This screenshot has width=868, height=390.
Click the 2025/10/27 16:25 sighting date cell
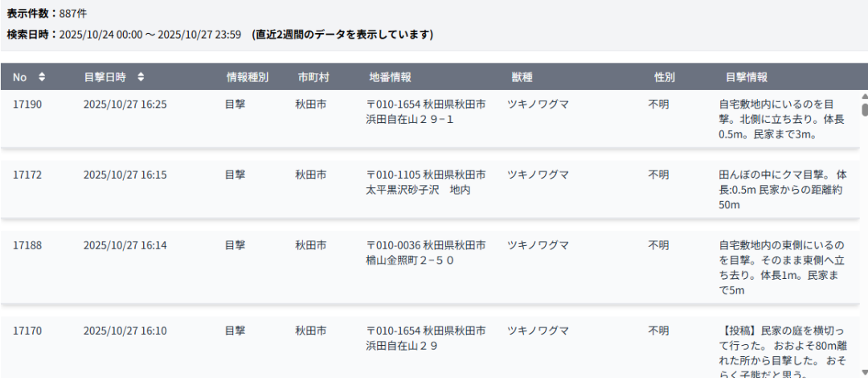(x=125, y=105)
